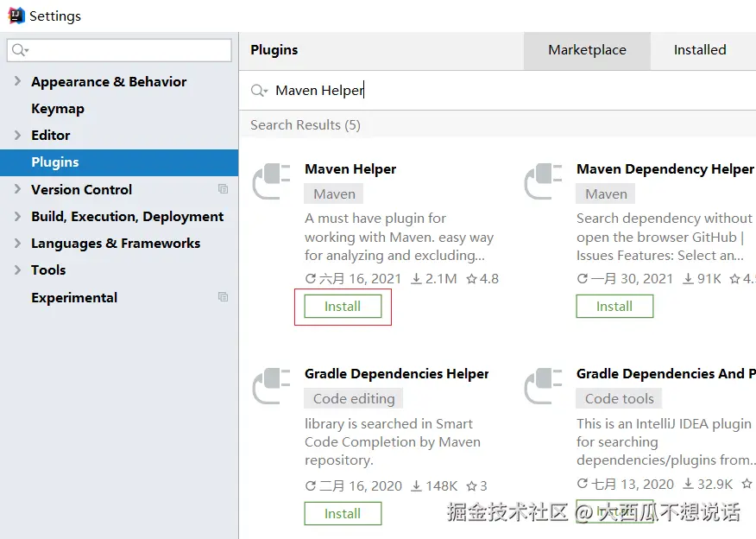The image size is (756, 539).
Task: Expand Version Control tree node
Action: (17, 189)
